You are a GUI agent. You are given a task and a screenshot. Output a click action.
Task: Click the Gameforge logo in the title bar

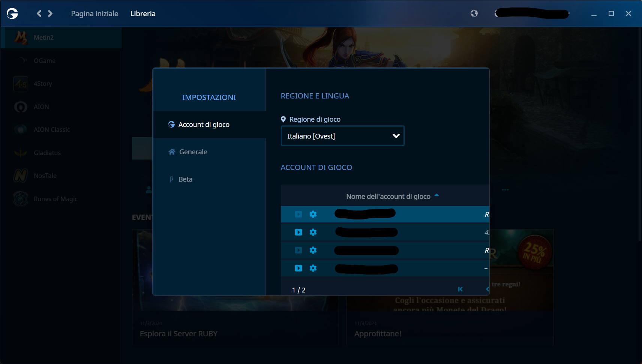[x=12, y=13]
